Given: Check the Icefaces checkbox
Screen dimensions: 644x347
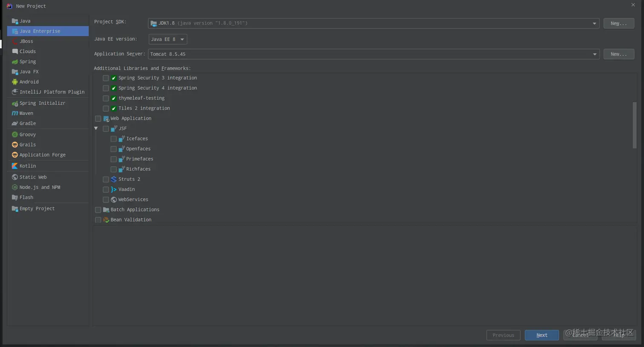Looking at the screenshot, I should 113,139.
